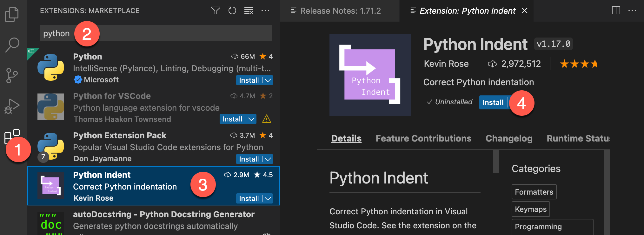Click the Keymaps category tag
Screen dimensions: 644x235
point(531,209)
